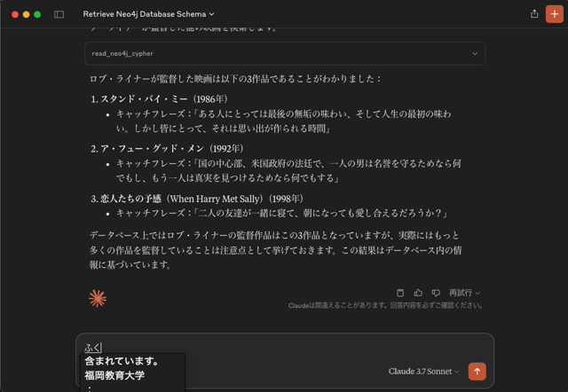568x392 pixels.
Task: Click the disclaimer text Claudeは間違えることがあります
Action: 385,305
